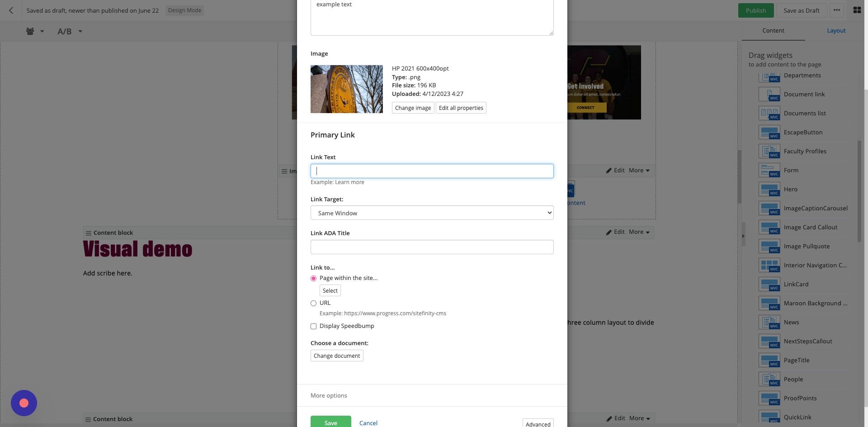This screenshot has width=868, height=427.
Task: Select the URL radio option
Action: click(x=313, y=303)
